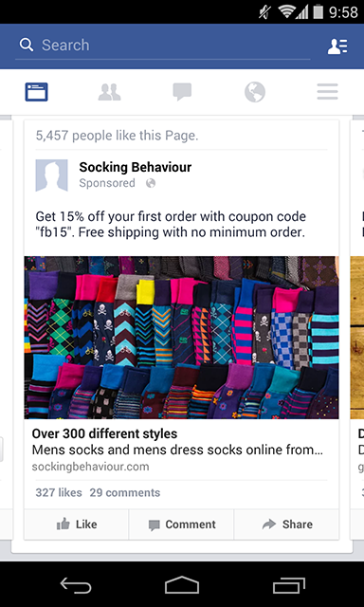The image size is (364, 607).
Task: Tap the friends list icon beside search
Action: click(337, 46)
